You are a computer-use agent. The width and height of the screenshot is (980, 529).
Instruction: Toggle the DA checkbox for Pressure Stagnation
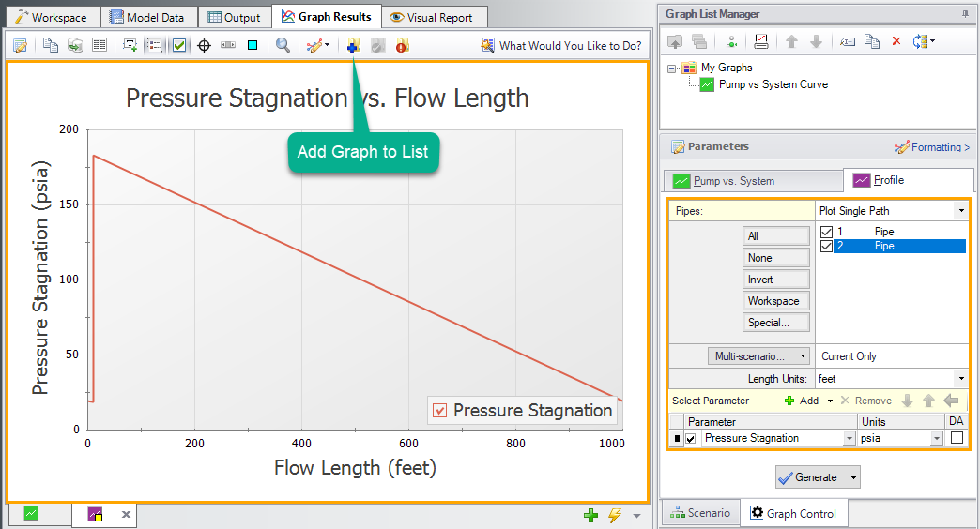[x=956, y=438]
